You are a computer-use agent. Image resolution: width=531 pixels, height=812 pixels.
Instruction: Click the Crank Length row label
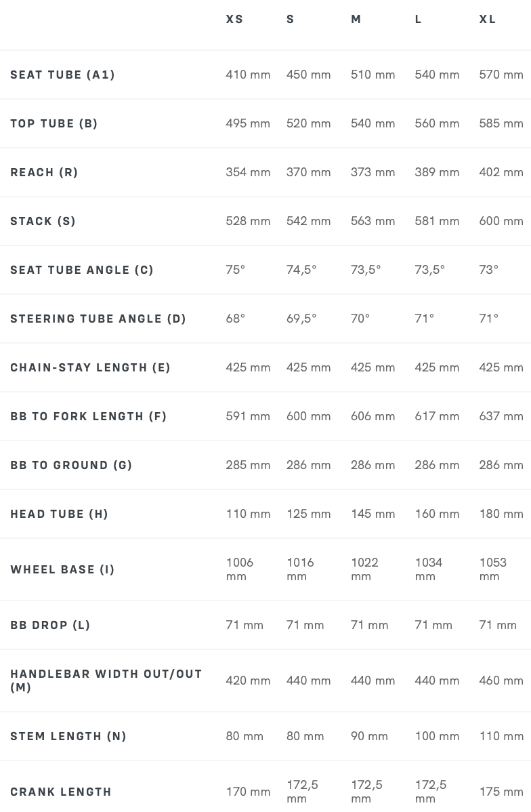click(60, 792)
